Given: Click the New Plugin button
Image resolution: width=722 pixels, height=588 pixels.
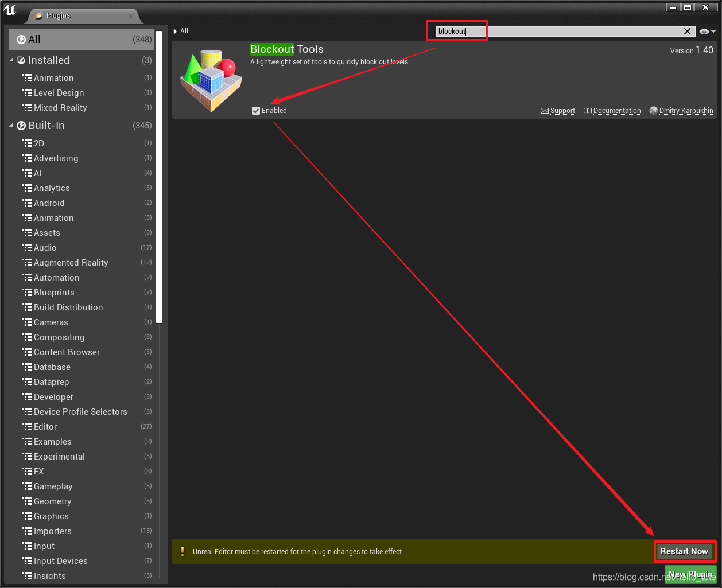Looking at the screenshot, I should tap(690, 574).
